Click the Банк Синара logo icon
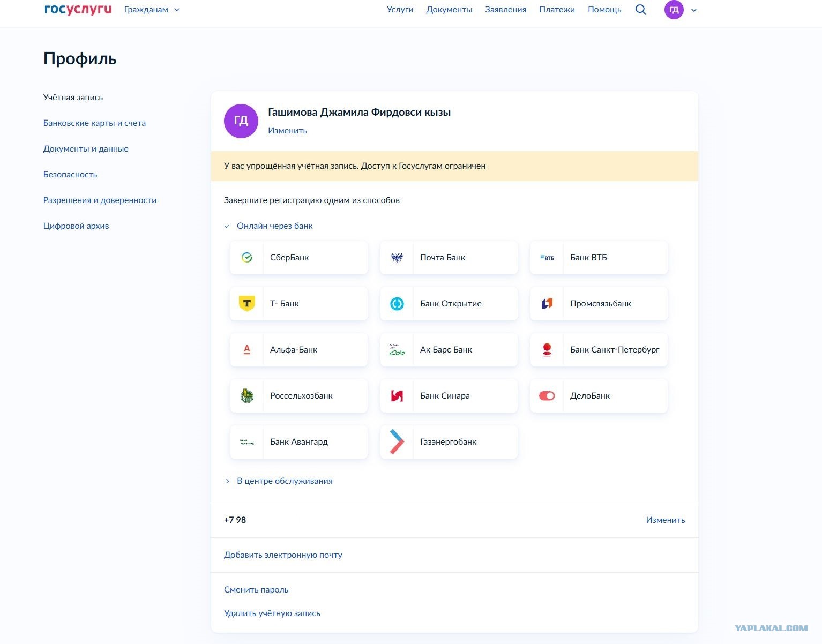Screen dimensions: 822x644 397,396
